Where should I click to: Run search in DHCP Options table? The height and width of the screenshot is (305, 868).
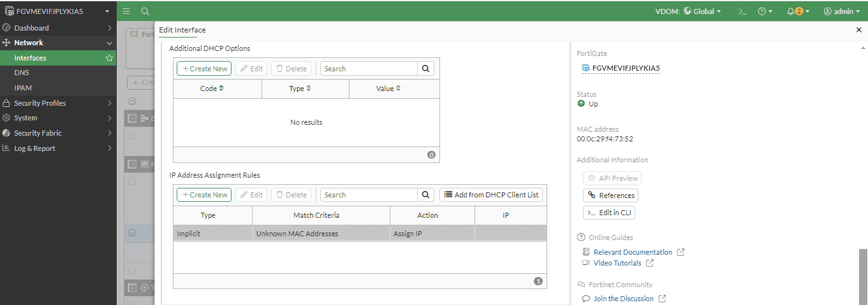coord(426,69)
